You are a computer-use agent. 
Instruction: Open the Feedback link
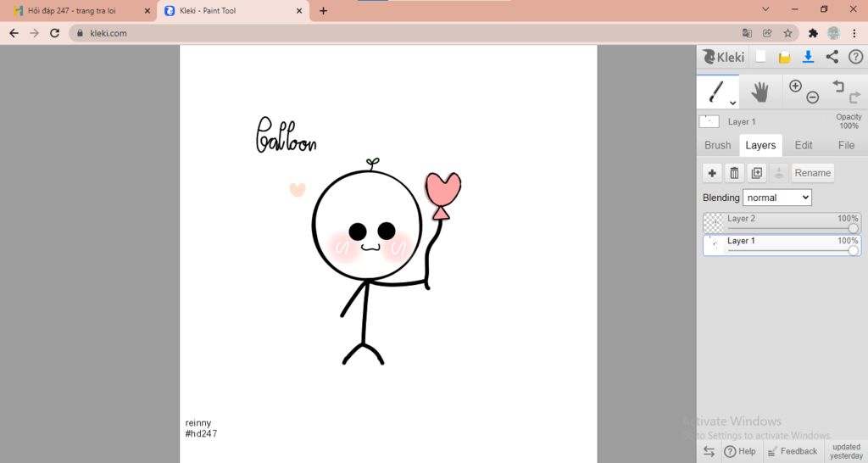click(x=793, y=451)
